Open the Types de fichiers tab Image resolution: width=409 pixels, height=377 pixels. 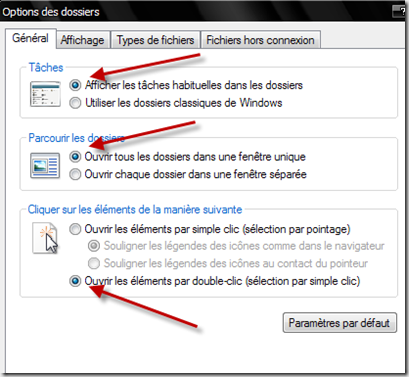pyautogui.click(x=155, y=40)
